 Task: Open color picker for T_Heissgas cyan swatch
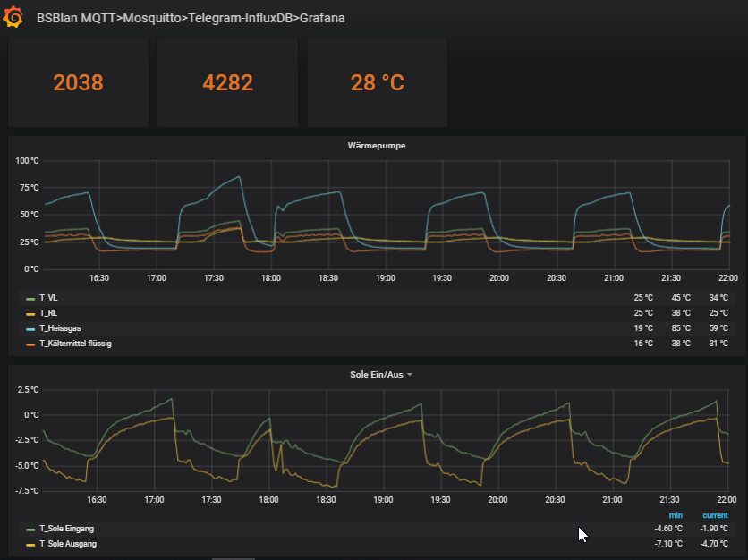pos(30,329)
